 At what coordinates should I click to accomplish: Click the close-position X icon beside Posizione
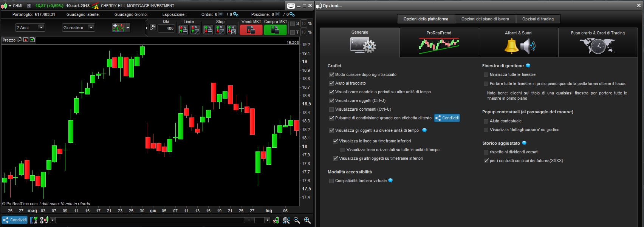[278, 14]
